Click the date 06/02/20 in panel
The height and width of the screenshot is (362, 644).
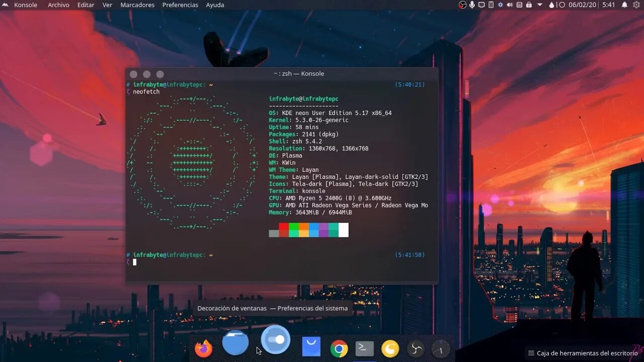coord(583,5)
